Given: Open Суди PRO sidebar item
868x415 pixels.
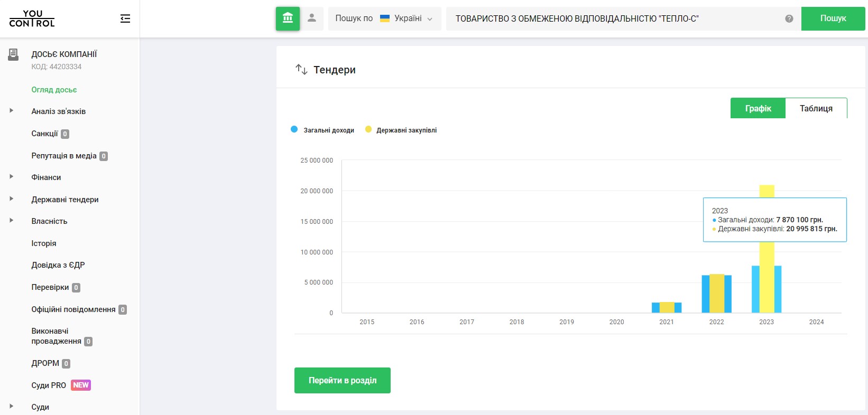Looking at the screenshot, I should 49,385.
